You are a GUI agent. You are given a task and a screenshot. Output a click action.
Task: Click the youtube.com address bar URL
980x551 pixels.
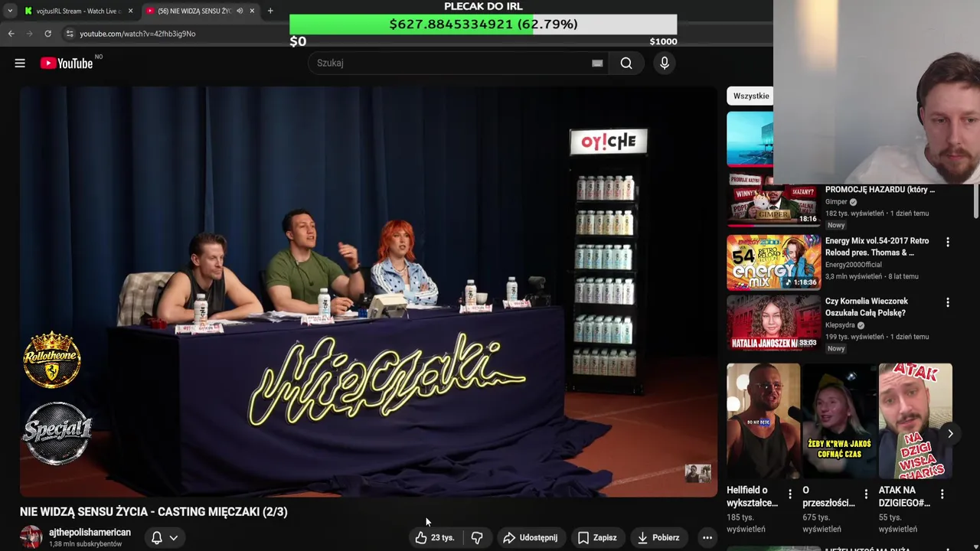(138, 34)
